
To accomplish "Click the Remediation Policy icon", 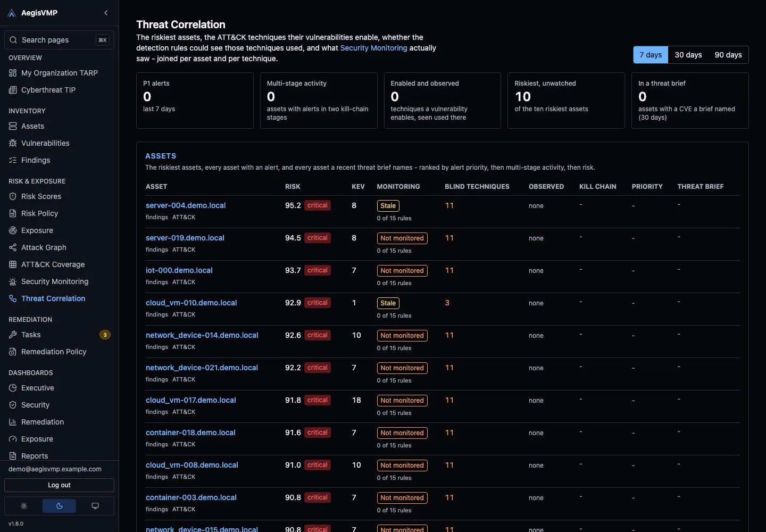I will pyautogui.click(x=13, y=352).
